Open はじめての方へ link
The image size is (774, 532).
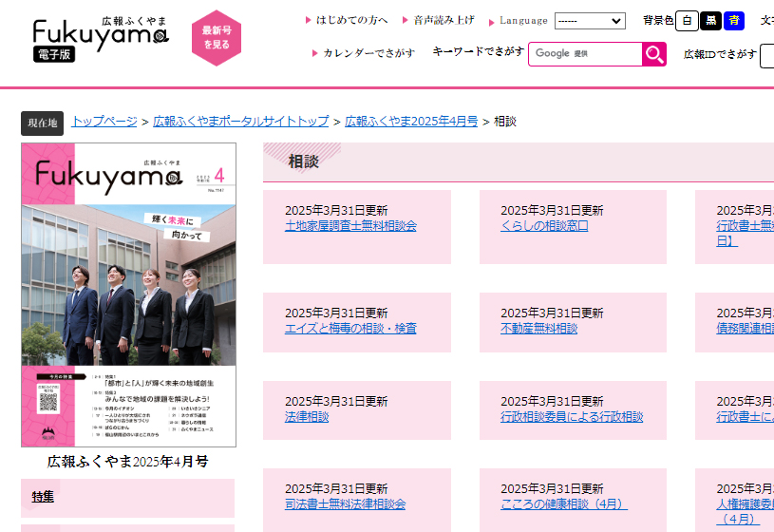click(351, 20)
